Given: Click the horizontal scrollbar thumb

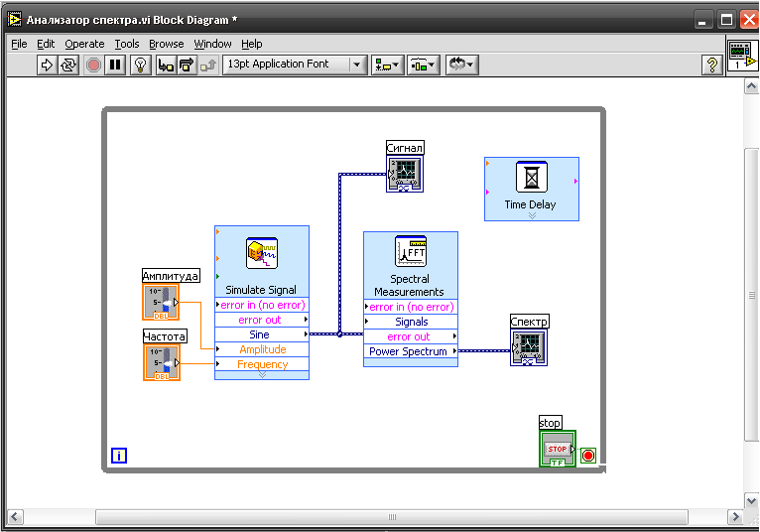Looking at the screenshot, I should [x=392, y=517].
